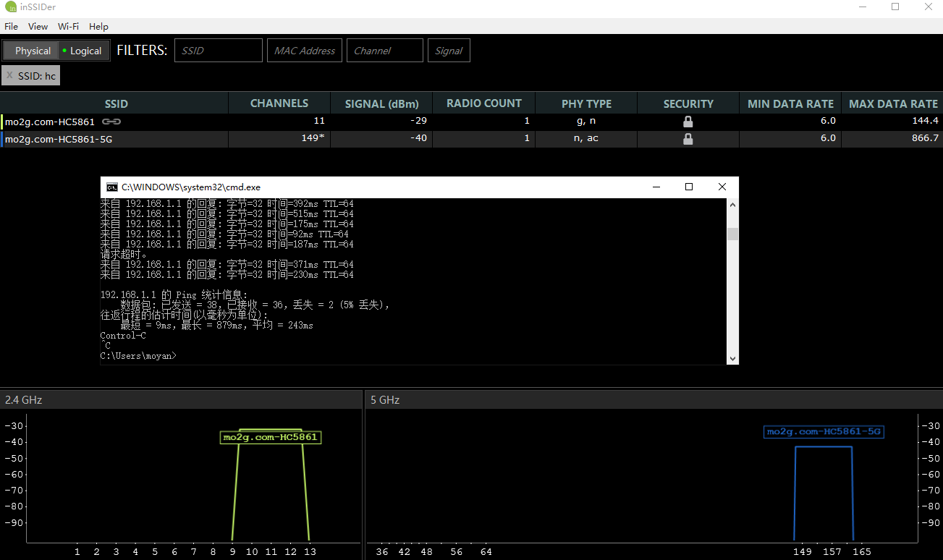Click the 2.4 GHz panel header
This screenshot has width=943, height=560.
pyautogui.click(x=181, y=399)
